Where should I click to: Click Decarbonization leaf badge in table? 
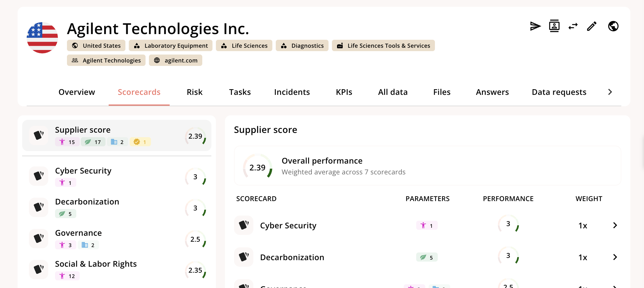pos(427,257)
